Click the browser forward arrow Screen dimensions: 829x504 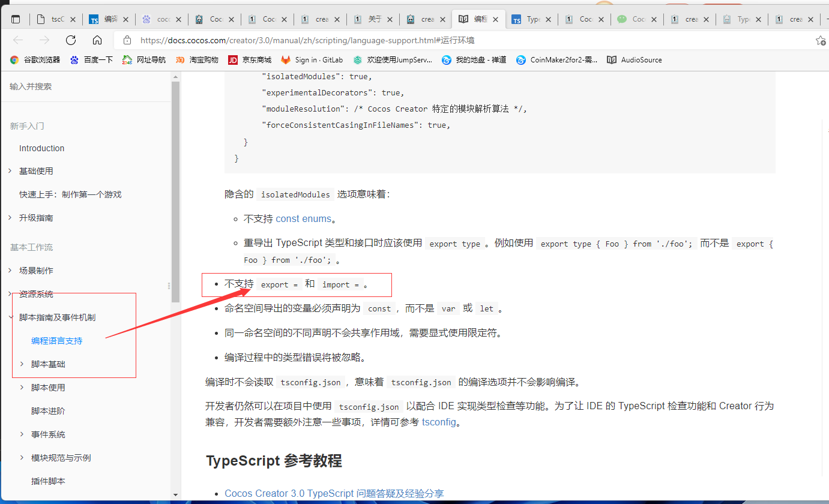(x=44, y=40)
